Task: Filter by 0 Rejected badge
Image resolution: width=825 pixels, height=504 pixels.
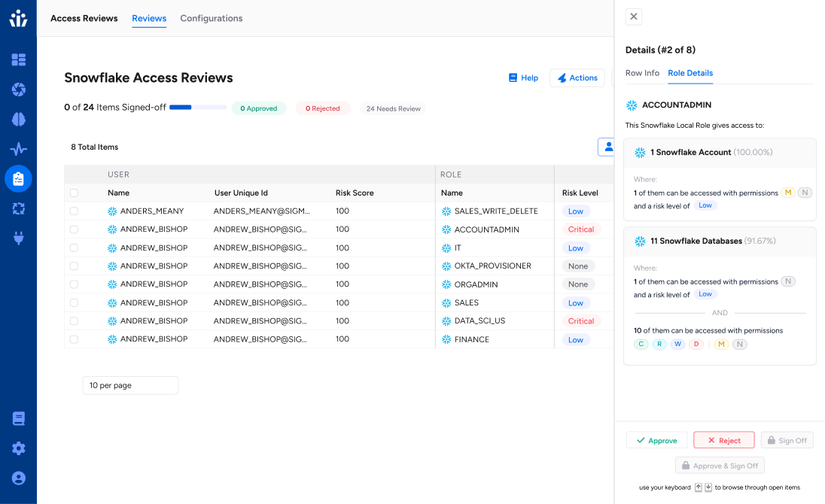Action: (x=322, y=108)
